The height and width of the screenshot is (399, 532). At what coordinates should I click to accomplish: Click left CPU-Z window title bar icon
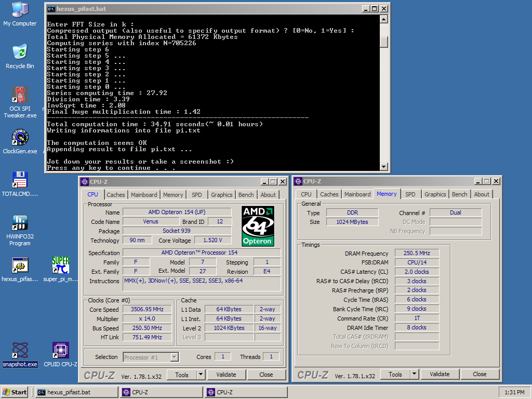click(85, 182)
